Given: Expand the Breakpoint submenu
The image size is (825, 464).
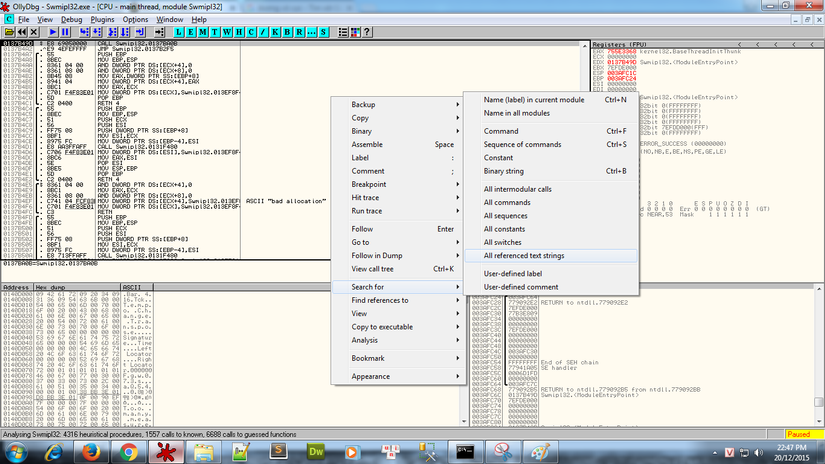Looking at the screenshot, I should 398,184.
